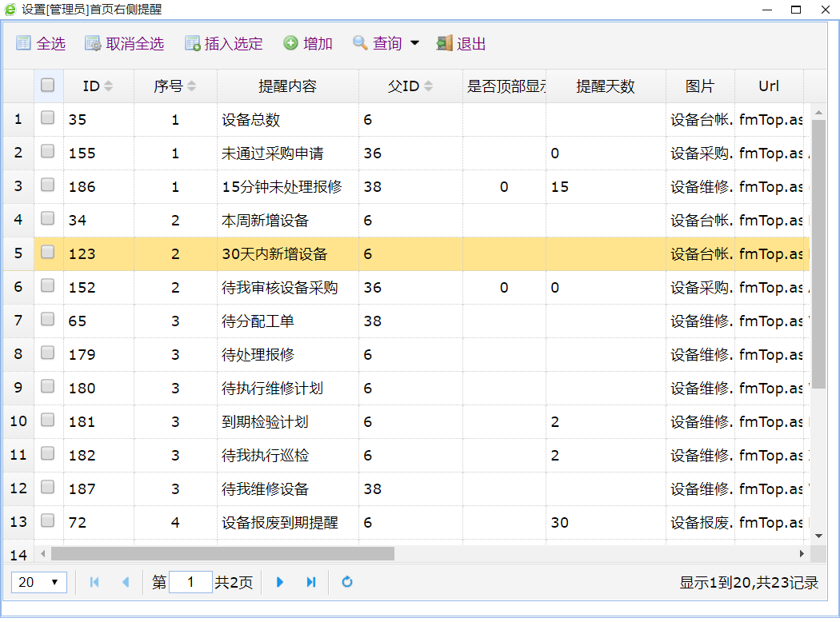
Task: Toggle the header select-all checkbox
Action: [48, 85]
